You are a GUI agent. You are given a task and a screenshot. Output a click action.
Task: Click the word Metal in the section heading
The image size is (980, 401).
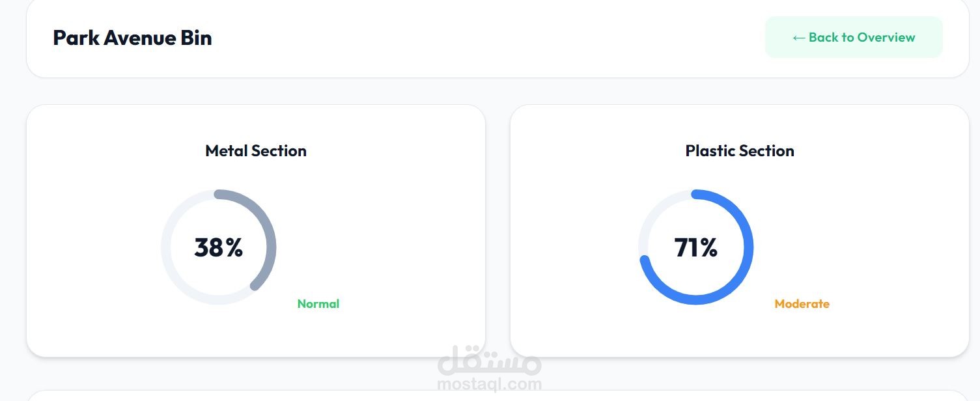pyautogui.click(x=226, y=151)
